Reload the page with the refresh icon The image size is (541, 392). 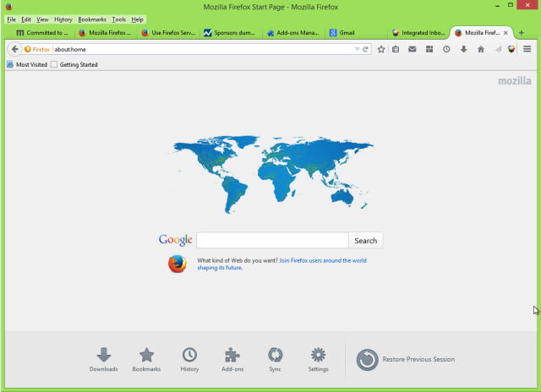pos(365,49)
